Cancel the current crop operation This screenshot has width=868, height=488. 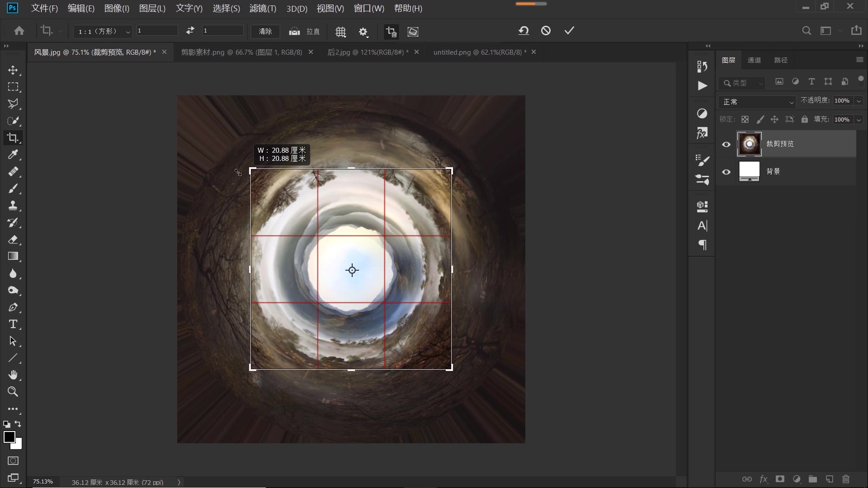pos(546,31)
